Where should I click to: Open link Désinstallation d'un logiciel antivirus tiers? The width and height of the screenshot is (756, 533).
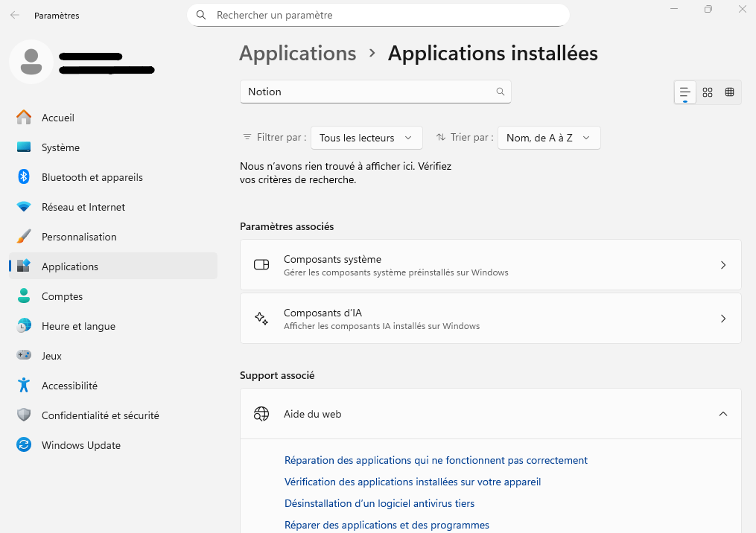pyautogui.click(x=379, y=503)
